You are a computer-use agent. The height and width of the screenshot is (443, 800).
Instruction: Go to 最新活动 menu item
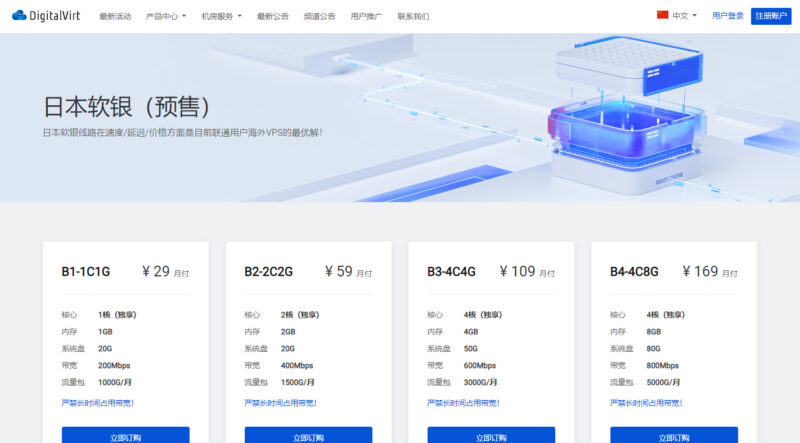click(115, 17)
